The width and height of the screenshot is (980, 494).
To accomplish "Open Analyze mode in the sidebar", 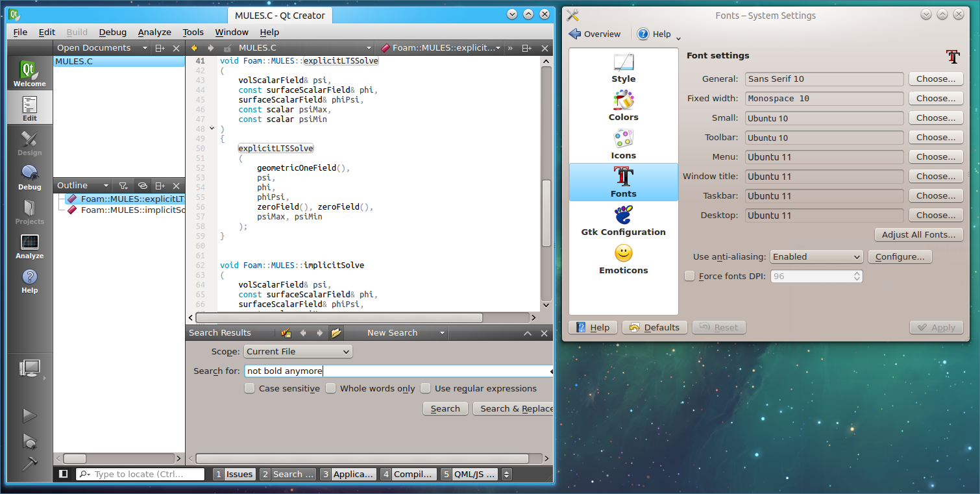I will point(30,246).
